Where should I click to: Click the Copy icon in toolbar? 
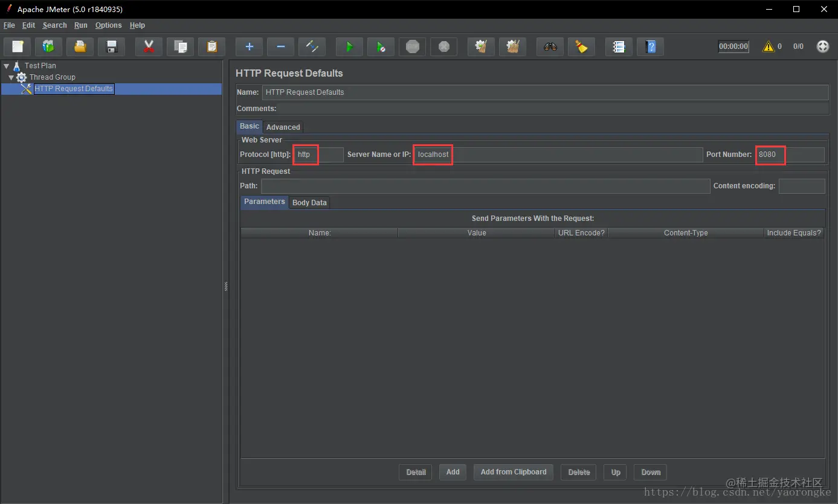click(x=180, y=46)
